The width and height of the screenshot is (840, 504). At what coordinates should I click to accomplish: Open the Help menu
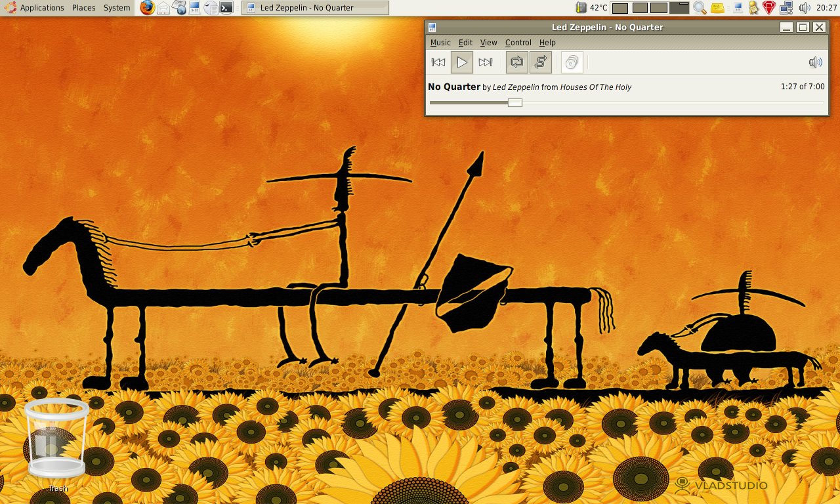(547, 43)
